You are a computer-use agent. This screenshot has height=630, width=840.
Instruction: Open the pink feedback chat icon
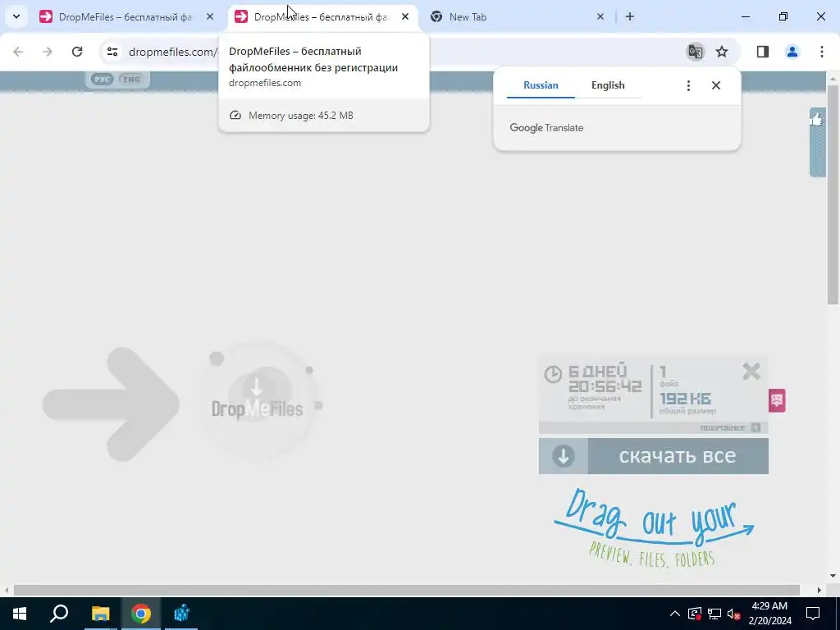777,400
